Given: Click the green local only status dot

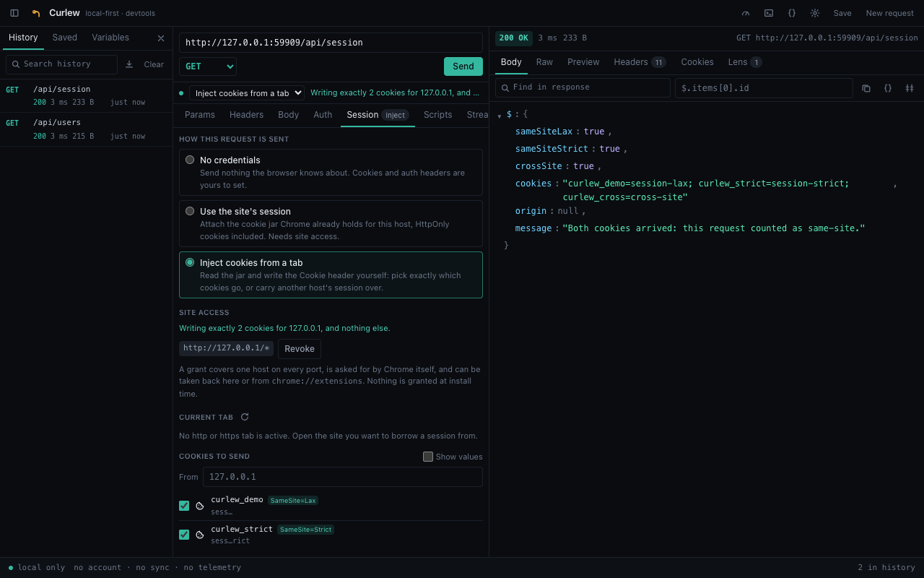Looking at the screenshot, I should coord(11,568).
